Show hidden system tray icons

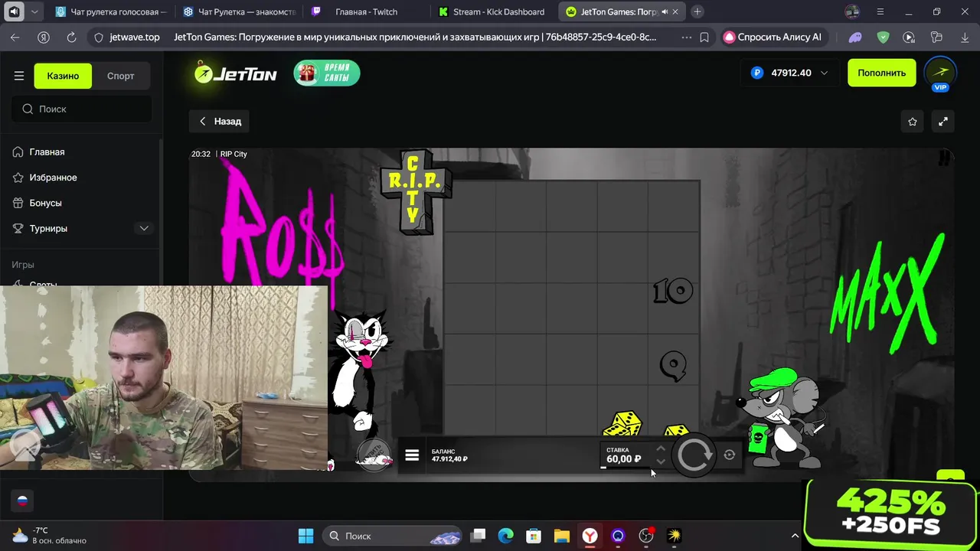pos(795,536)
